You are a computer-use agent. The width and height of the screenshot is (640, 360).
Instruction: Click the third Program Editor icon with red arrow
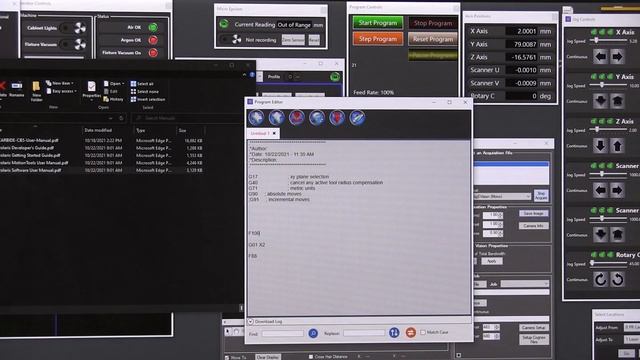point(297,118)
